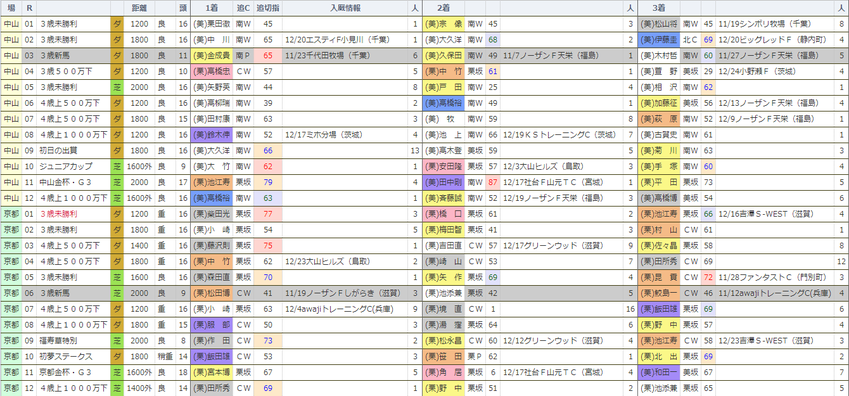
Task: Select trainer cell (栗)柴田光
Action: pos(212,213)
